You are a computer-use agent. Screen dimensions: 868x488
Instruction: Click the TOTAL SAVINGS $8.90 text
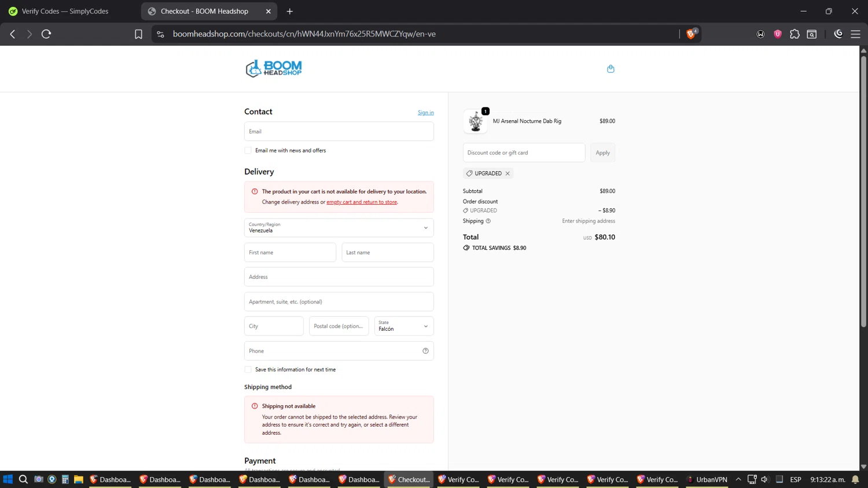tap(499, 248)
